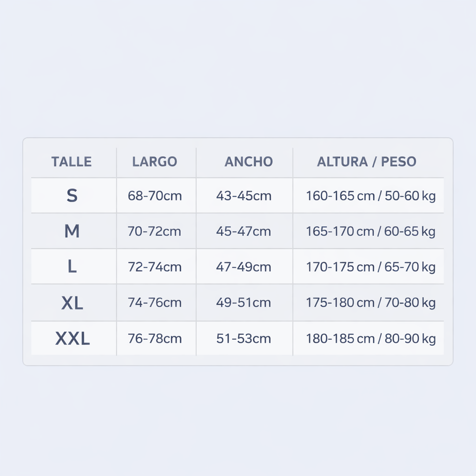Click the ALTURA / PESO header
This screenshot has width=476, height=476.
[367, 162]
